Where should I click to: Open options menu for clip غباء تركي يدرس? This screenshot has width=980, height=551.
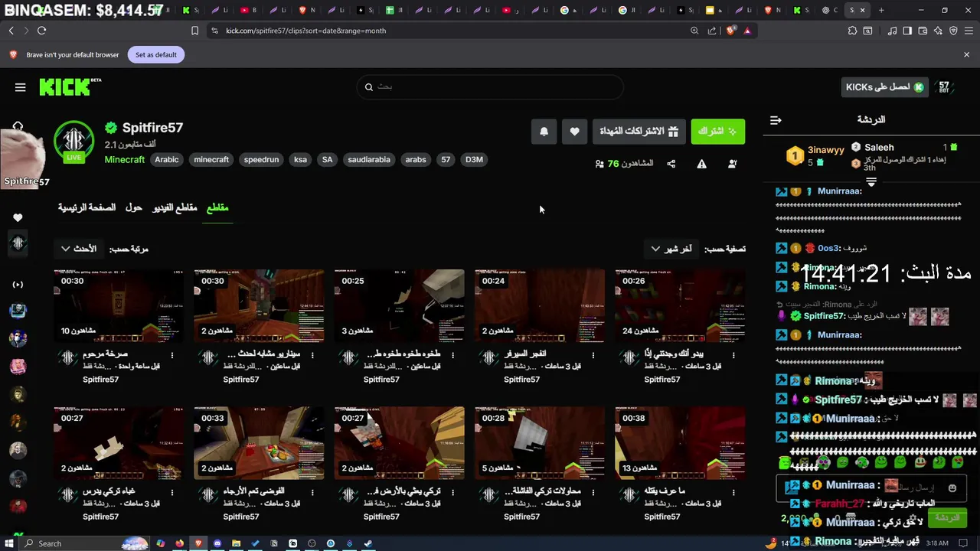(172, 493)
